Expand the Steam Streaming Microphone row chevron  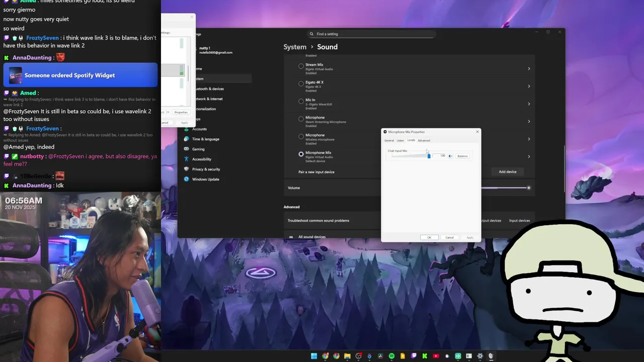529,121
